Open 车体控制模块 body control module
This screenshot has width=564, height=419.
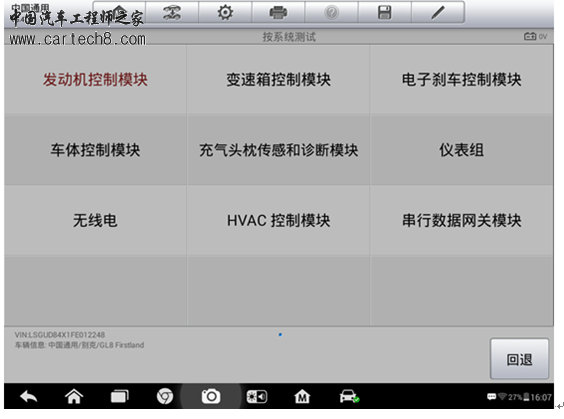(95, 150)
